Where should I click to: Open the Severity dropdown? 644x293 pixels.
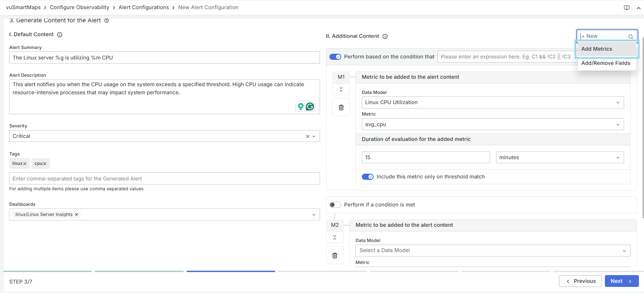(314, 136)
